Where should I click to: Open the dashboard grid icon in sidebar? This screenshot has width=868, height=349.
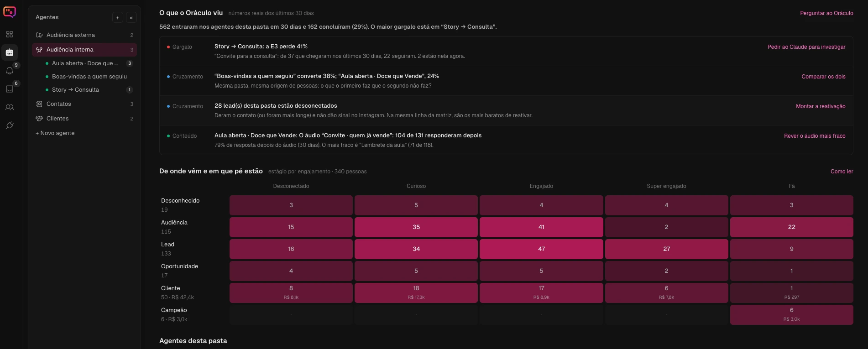coord(10,34)
